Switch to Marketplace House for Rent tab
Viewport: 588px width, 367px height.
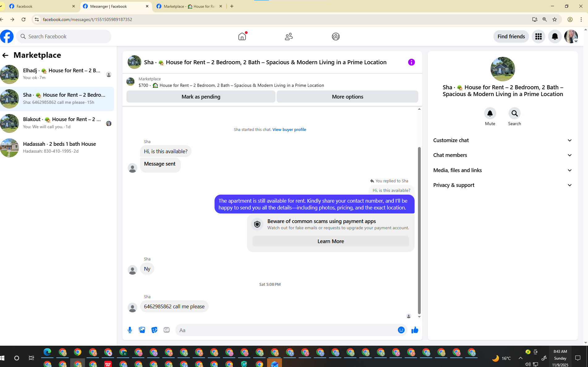click(189, 6)
